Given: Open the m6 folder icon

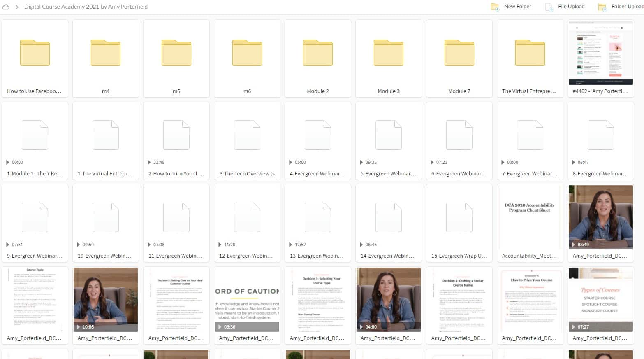Looking at the screenshot, I should click(x=247, y=53).
